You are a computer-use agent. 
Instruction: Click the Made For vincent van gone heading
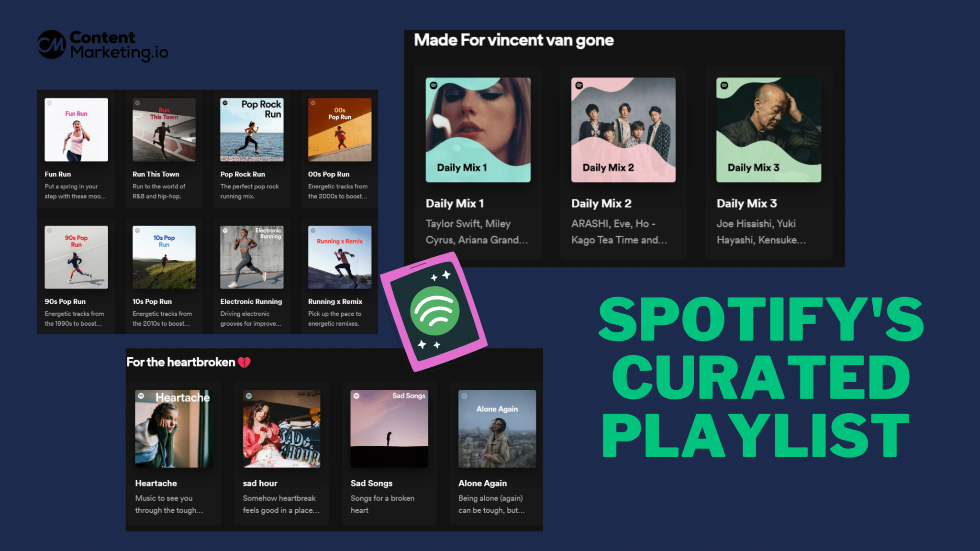click(x=513, y=40)
